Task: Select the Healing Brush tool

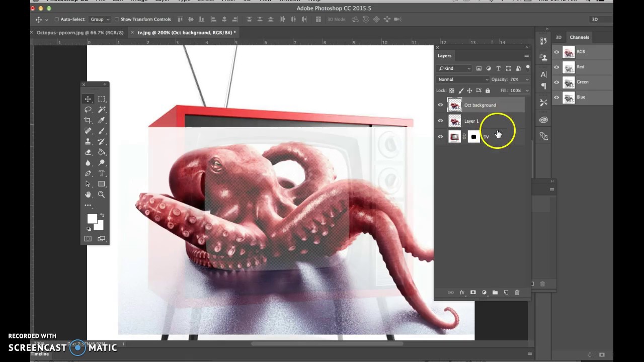Action: click(x=88, y=131)
